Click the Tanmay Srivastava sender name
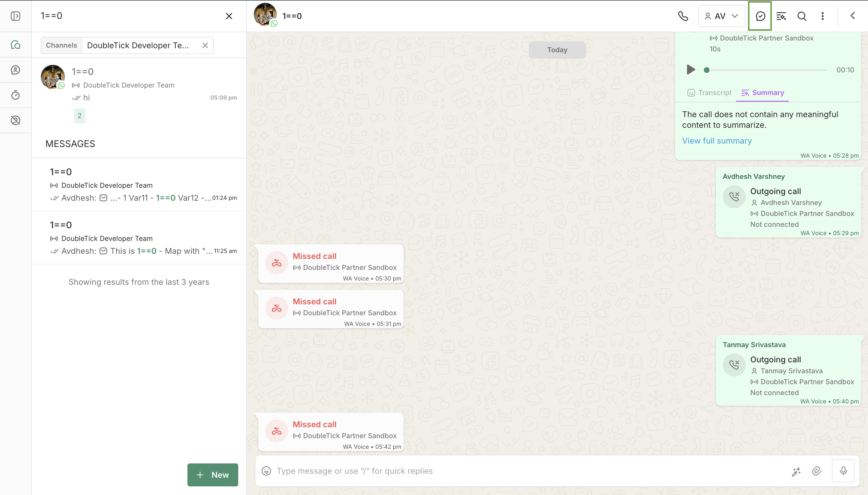The height and width of the screenshot is (495, 868). (754, 345)
